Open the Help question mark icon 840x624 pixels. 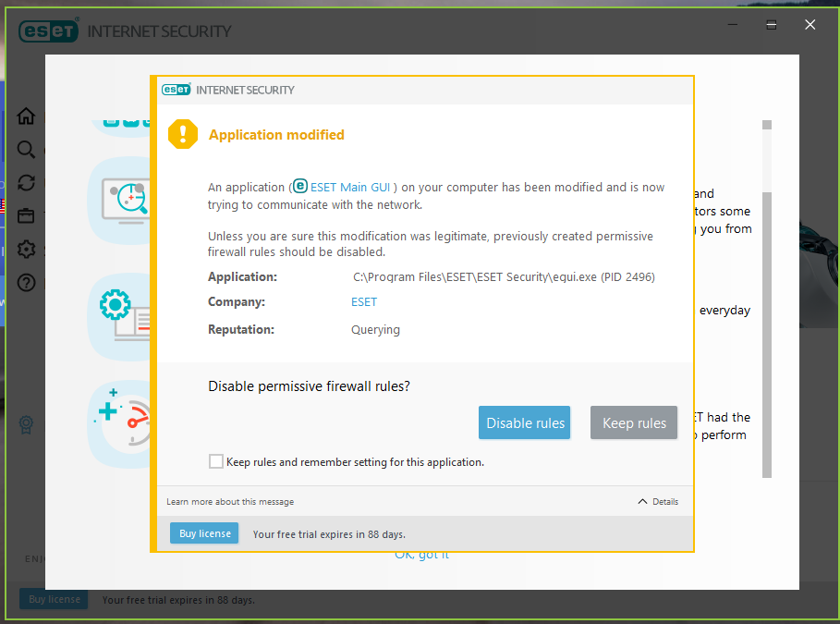pyautogui.click(x=26, y=283)
